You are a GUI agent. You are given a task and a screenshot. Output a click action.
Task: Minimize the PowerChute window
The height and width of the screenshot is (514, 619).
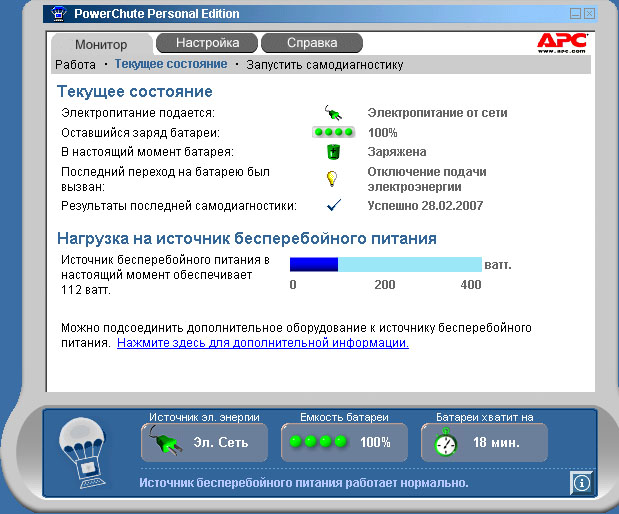click(x=576, y=14)
